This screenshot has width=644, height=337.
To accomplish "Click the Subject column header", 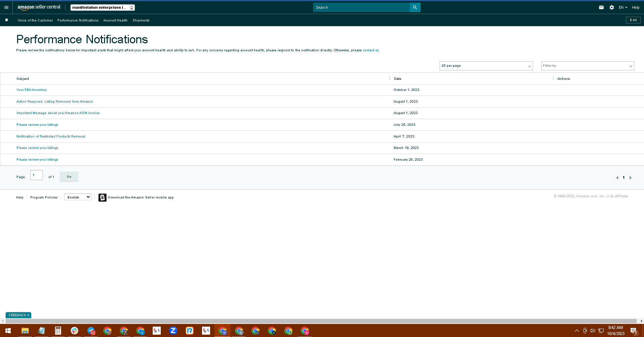I will [x=23, y=79].
